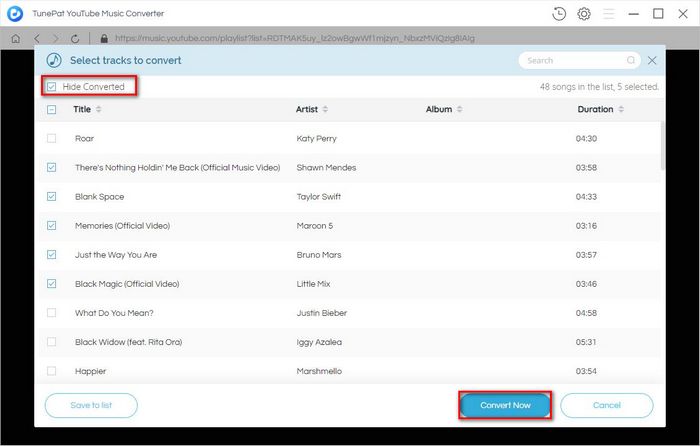700x446 pixels.
Task: Uncheck the Blank Space track
Action: point(52,196)
